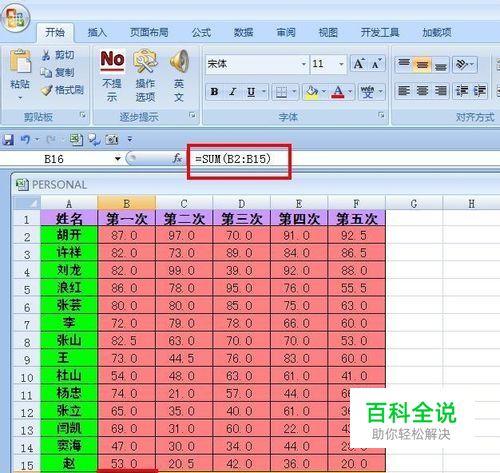The image size is (500, 473).
Task: Open the Name Box dropdown arrow
Action: point(117,159)
